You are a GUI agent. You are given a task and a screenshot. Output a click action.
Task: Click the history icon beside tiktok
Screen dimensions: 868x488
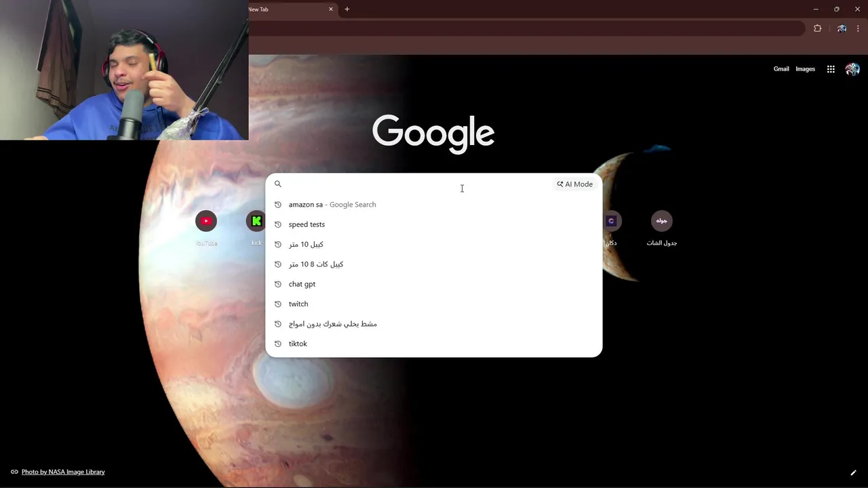(278, 344)
